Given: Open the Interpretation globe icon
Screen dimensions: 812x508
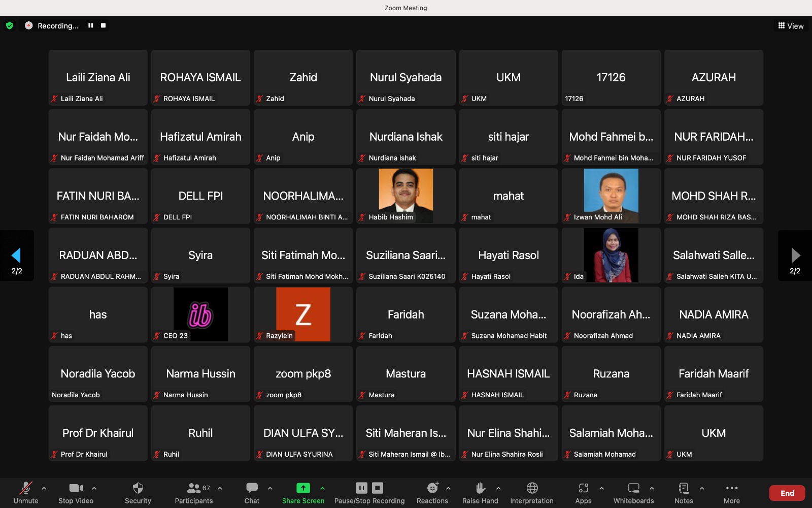Looking at the screenshot, I should tap(532, 488).
